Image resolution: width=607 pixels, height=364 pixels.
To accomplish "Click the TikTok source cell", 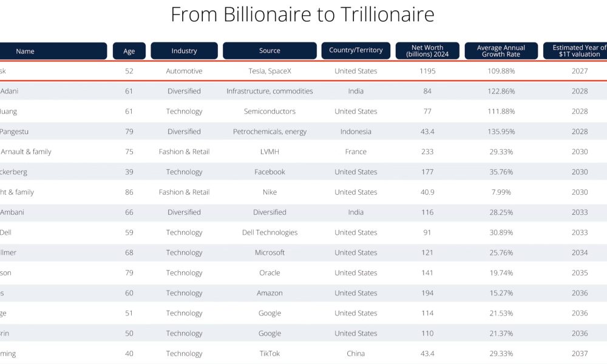I will pos(270,353).
